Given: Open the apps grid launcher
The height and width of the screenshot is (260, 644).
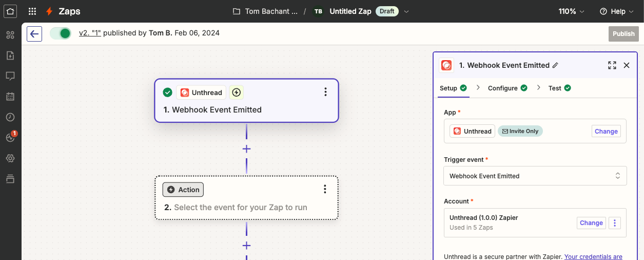Looking at the screenshot, I should click(32, 11).
